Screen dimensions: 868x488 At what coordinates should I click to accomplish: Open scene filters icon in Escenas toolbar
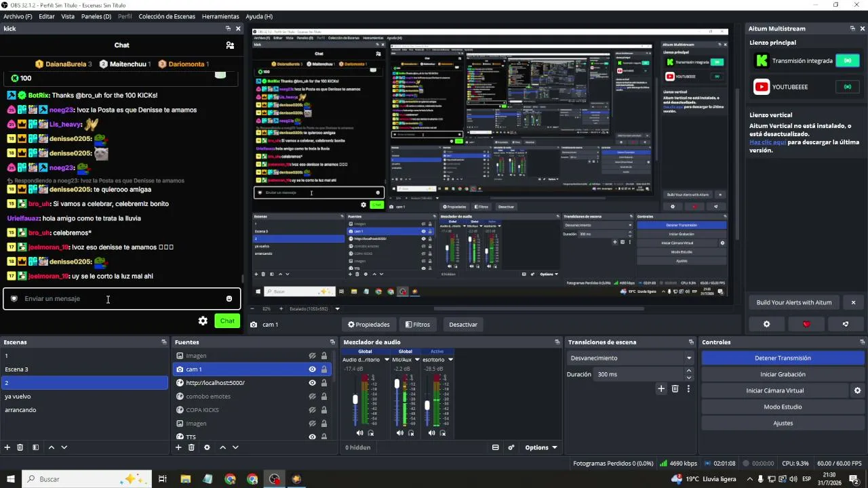coord(35,447)
